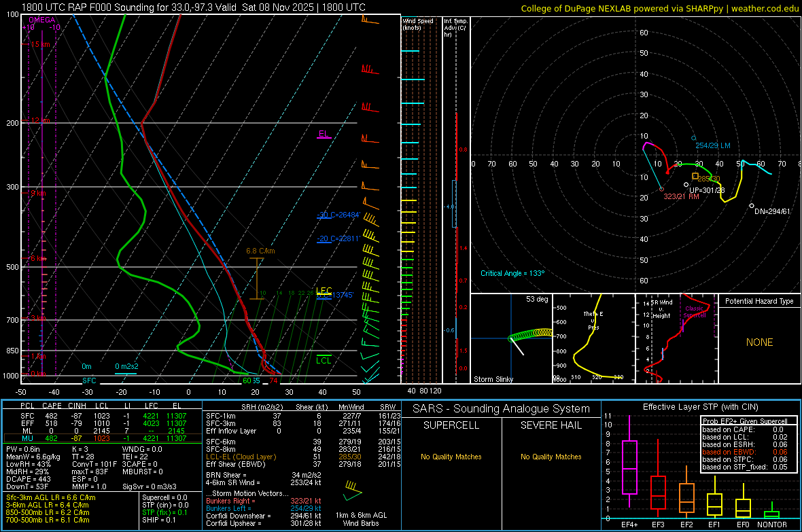Click the RAP F000 Sounding title text

pyautogui.click(x=193, y=7)
